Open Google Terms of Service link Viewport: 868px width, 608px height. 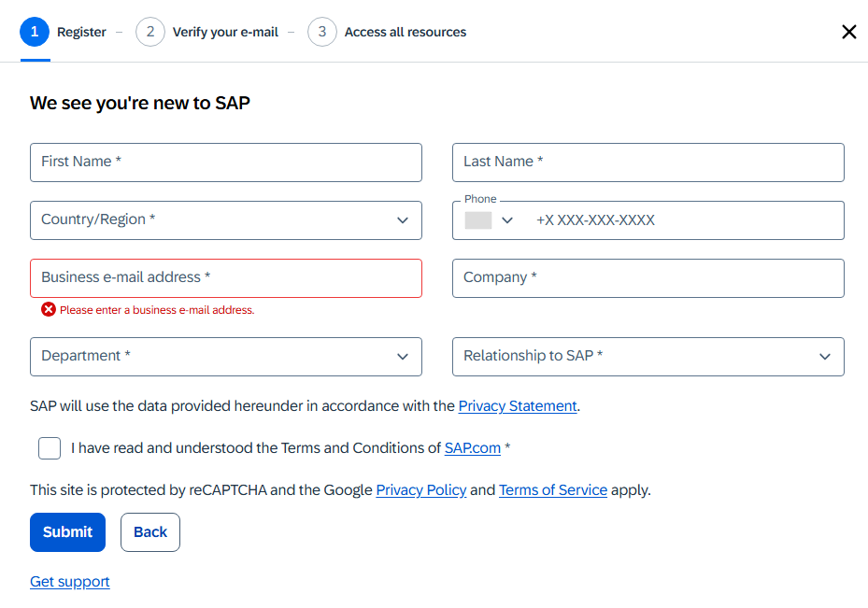point(553,490)
